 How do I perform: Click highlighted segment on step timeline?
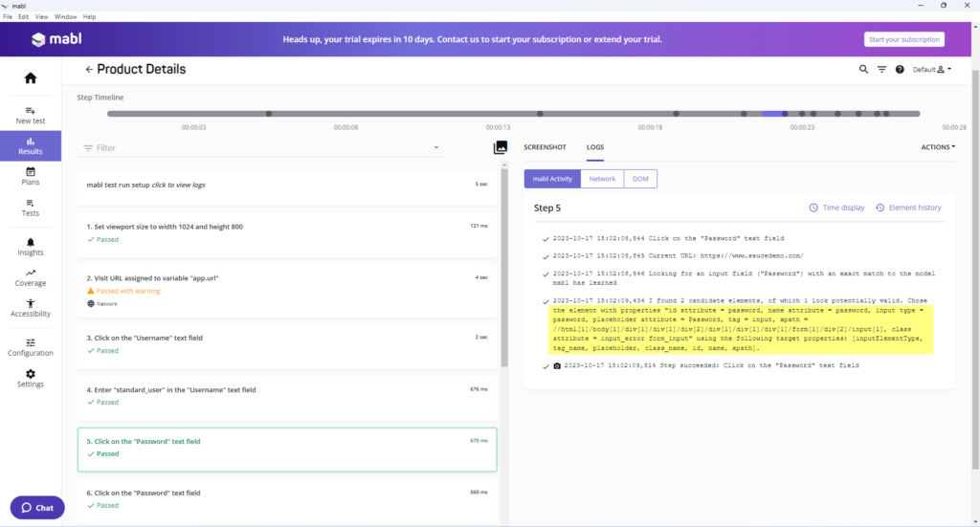(774, 114)
